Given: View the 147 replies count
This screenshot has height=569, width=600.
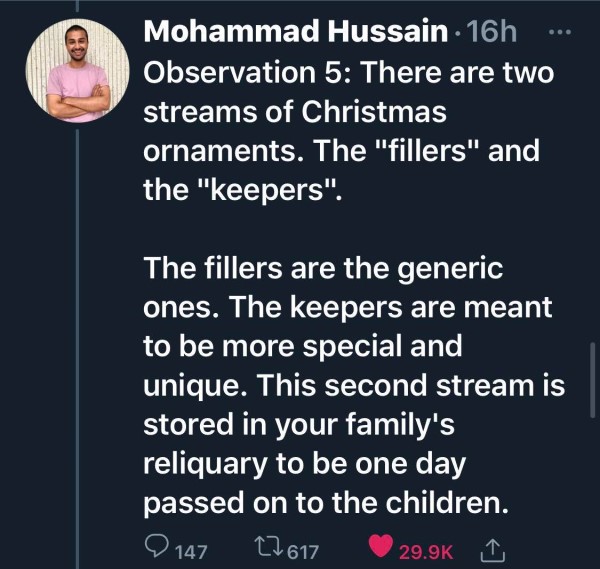Looking at the screenshot, I should coord(191,547).
